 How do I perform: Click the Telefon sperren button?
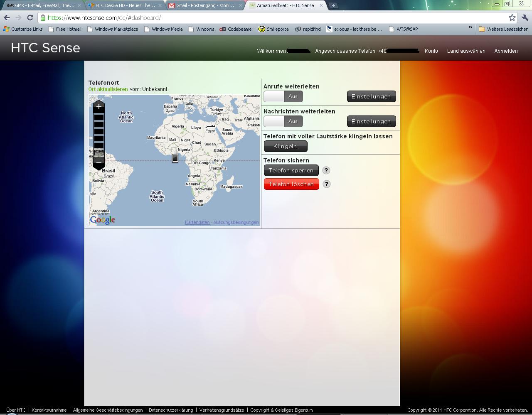click(x=291, y=170)
